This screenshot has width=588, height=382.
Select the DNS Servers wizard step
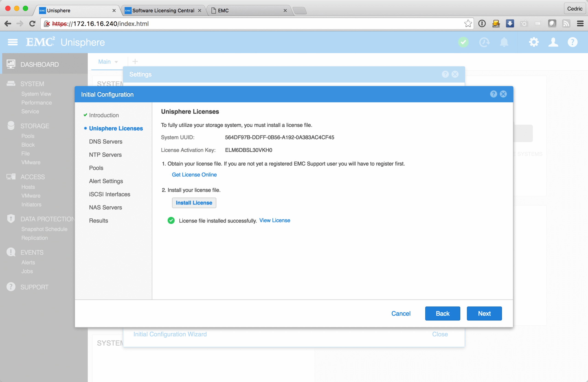point(105,141)
